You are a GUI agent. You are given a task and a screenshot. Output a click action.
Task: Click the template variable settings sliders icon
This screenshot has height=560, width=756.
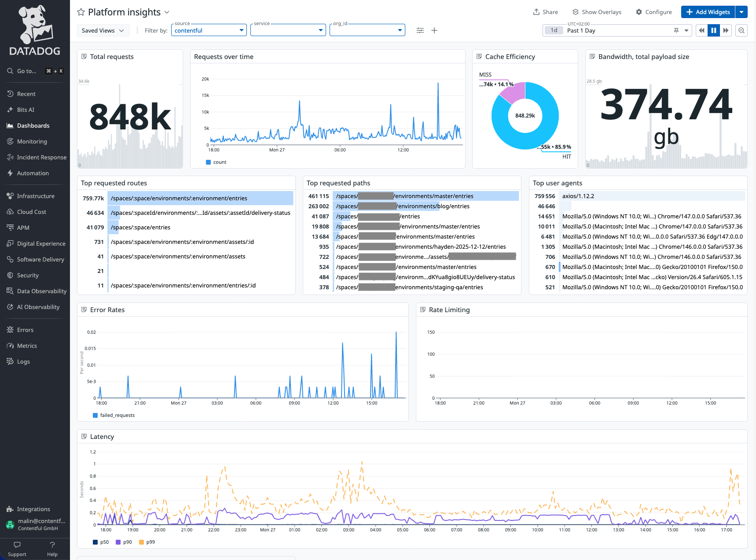420,30
